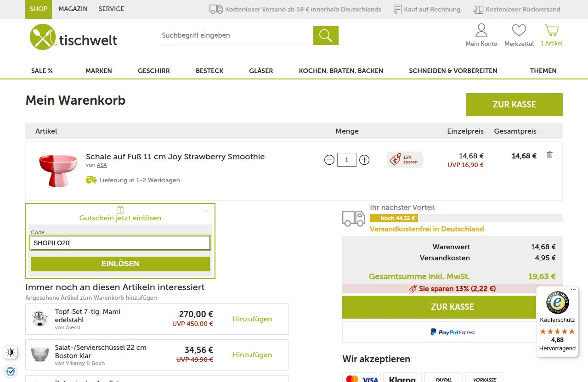Click the quantity number field
This screenshot has width=588, height=382.
(347, 160)
